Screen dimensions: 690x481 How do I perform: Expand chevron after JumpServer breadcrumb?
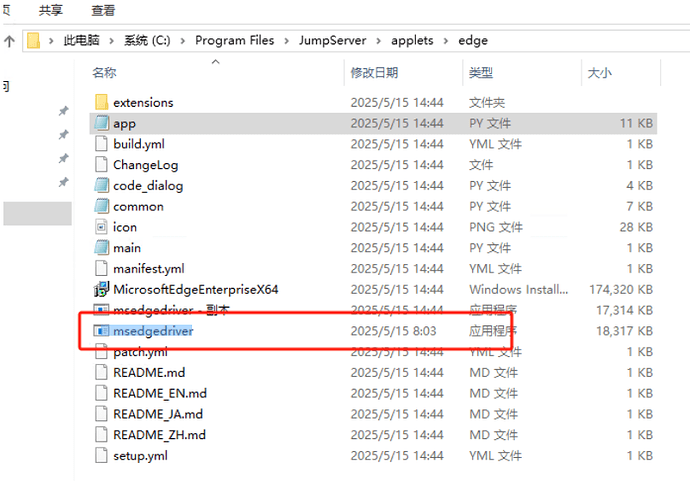tap(379, 41)
